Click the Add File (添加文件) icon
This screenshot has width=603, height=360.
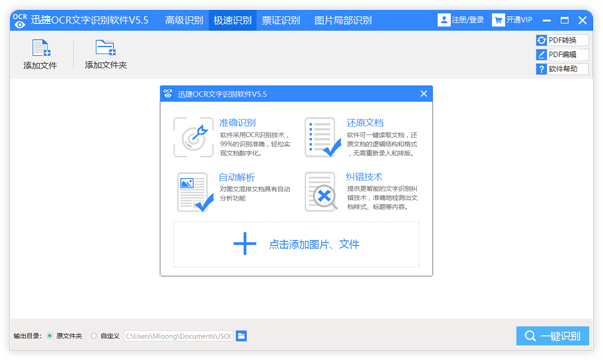[x=41, y=48]
